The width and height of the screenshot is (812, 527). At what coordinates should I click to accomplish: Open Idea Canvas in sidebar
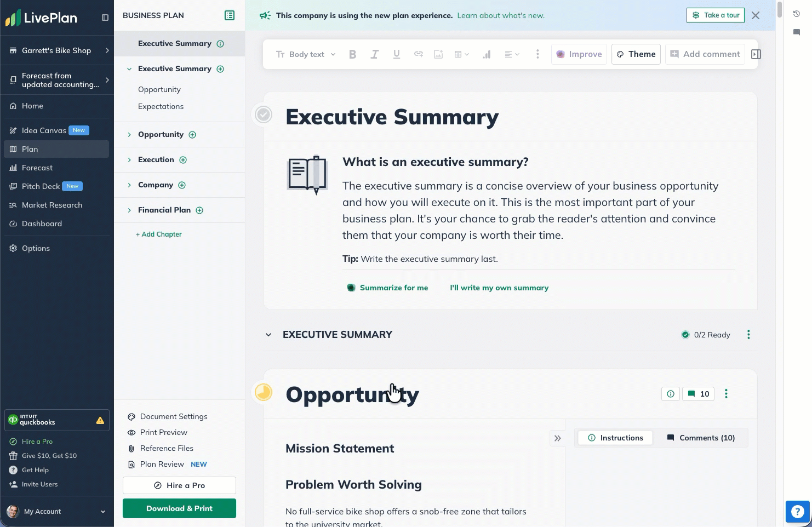click(x=57, y=130)
